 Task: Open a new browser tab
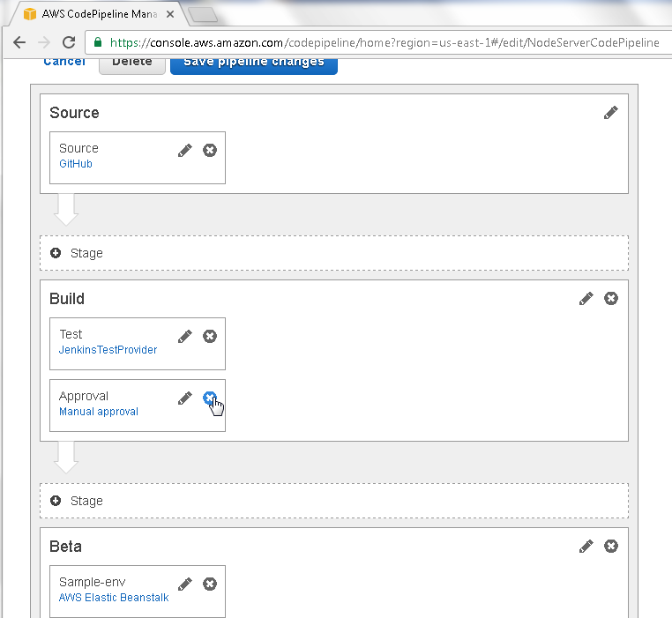tap(203, 15)
